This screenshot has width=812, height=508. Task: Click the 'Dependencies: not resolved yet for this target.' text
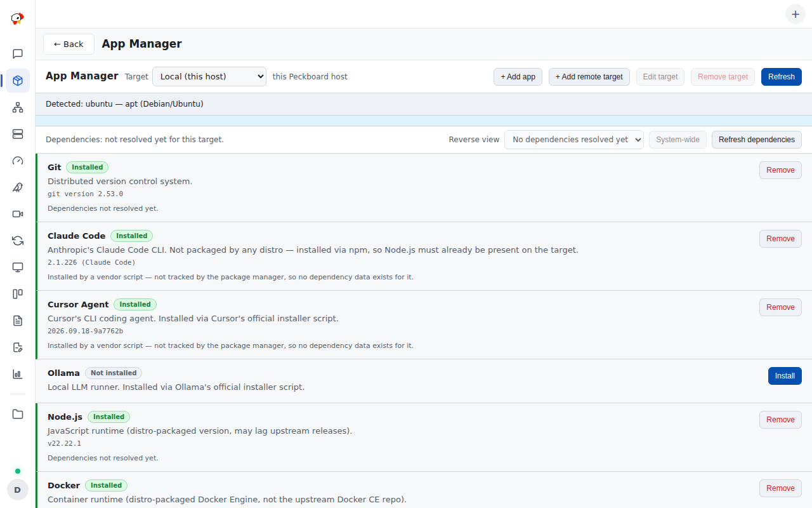click(x=134, y=140)
